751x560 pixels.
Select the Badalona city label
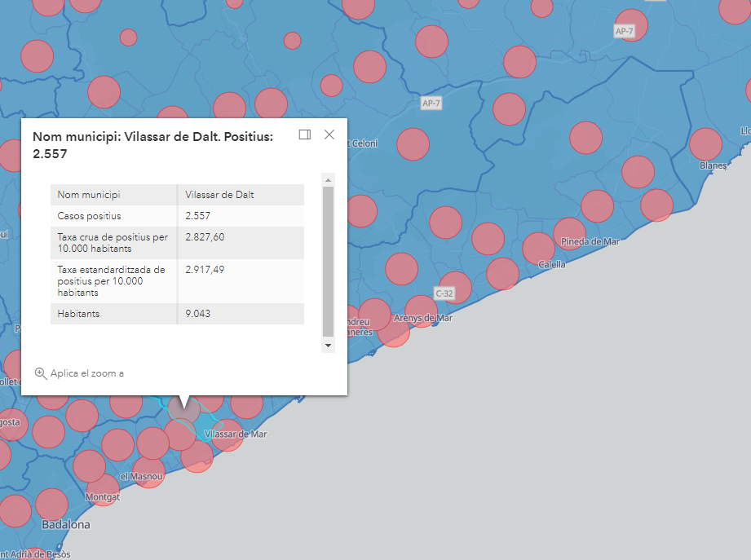click(x=65, y=524)
